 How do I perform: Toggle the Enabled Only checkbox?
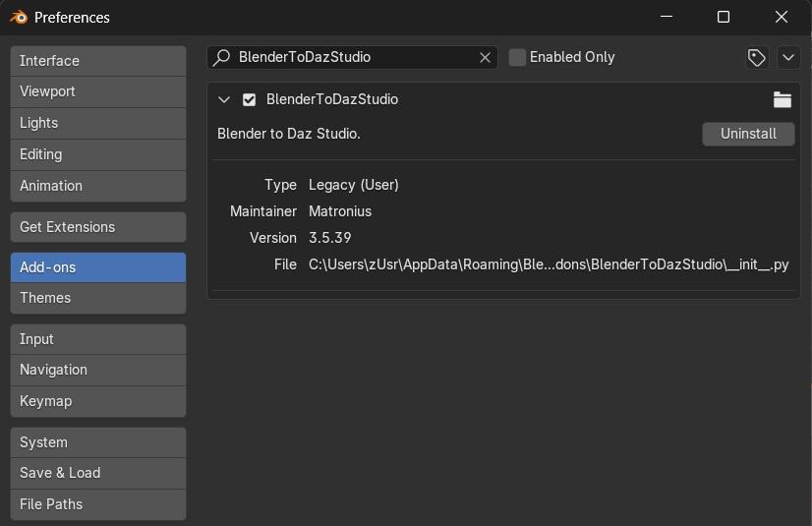click(518, 57)
